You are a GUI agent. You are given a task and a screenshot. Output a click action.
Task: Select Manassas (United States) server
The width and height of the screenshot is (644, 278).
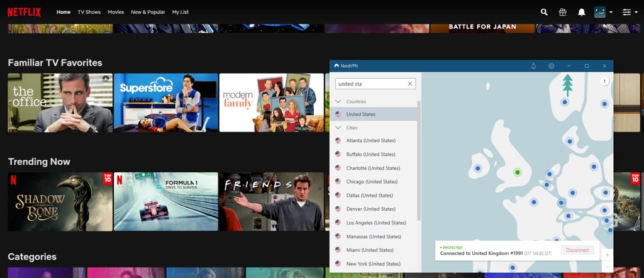(374, 236)
